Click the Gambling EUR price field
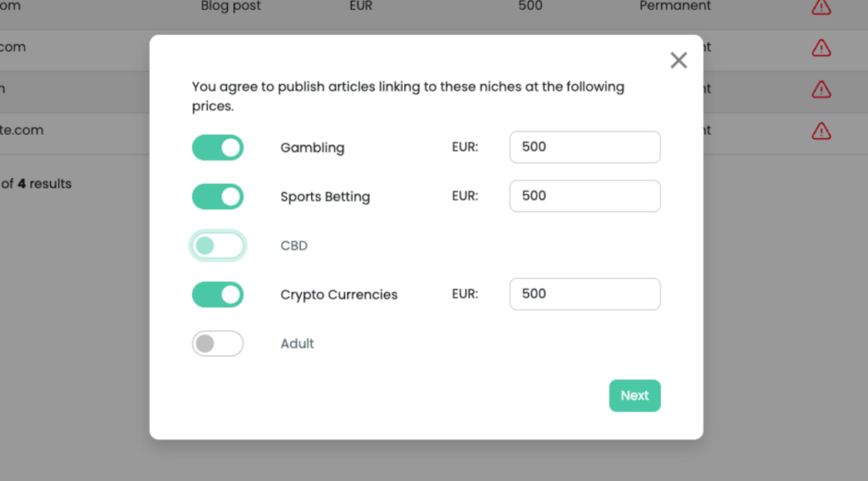Screen dimensions: 868x481 pyautogui.click(x=585, y=147)
